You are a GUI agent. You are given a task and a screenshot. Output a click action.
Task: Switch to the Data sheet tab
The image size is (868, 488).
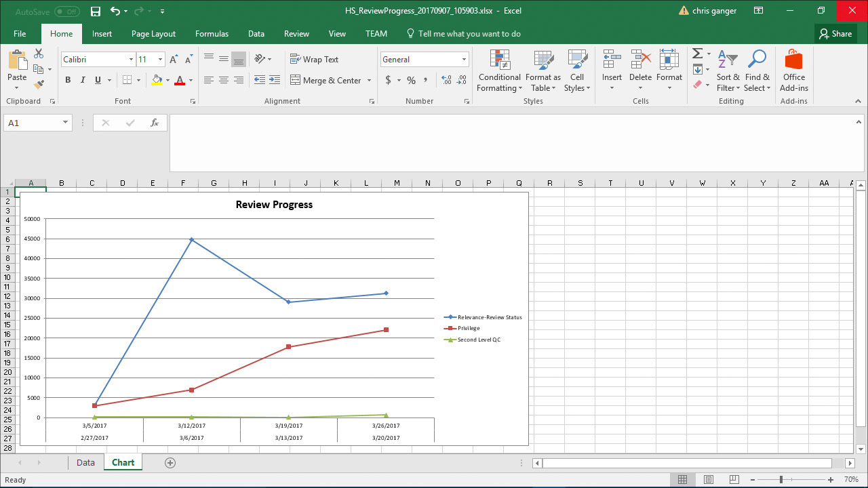pyautogui.click(x=85, y=463)
